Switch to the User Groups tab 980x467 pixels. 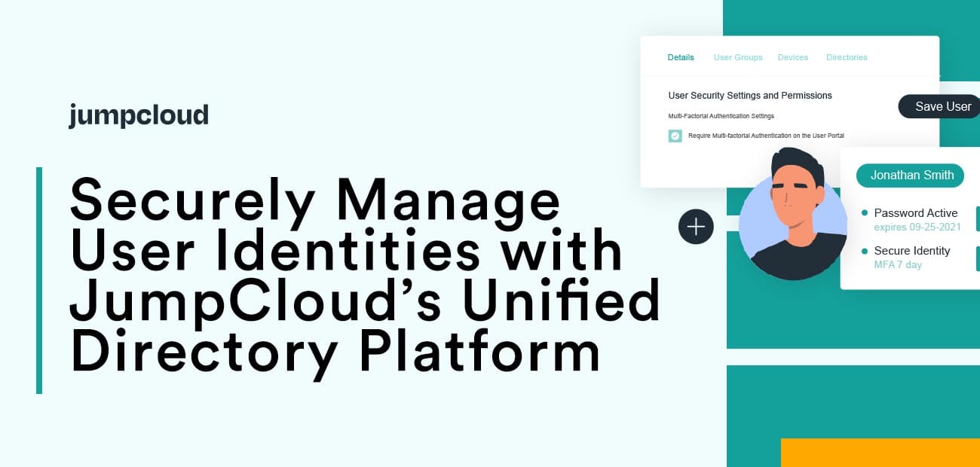coord(738,57)
